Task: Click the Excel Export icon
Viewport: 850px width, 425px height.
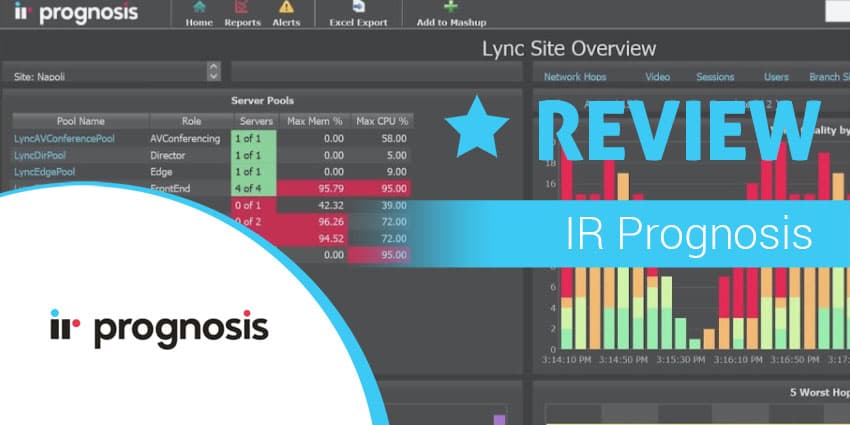Action: [358, 7]
